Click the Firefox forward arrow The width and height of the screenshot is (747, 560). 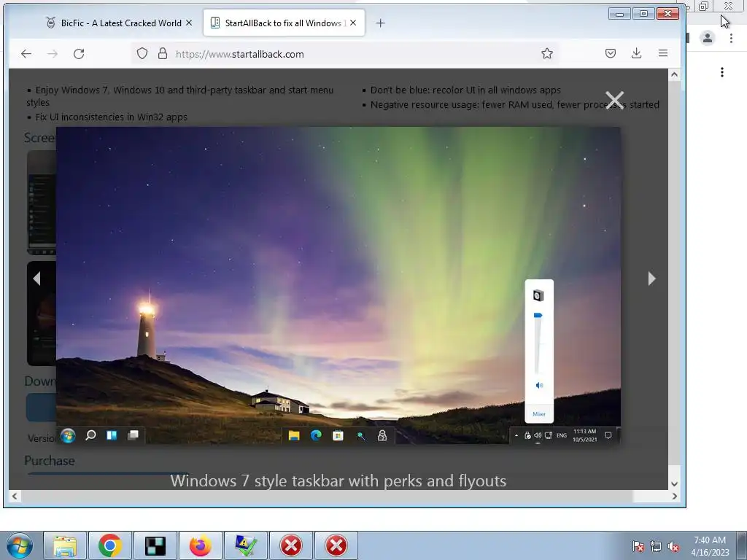pyautogui.click(x=53, y=54)
